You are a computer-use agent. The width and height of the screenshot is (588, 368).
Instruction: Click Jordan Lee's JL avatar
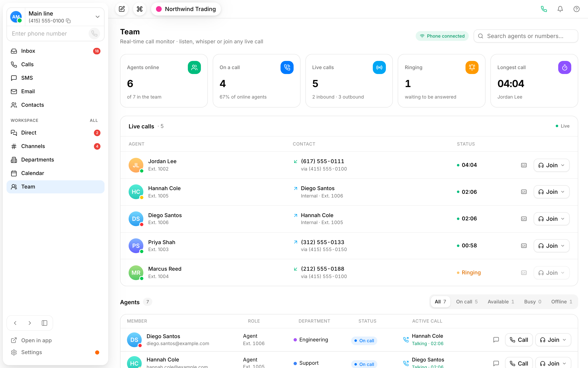pos(136,165)
